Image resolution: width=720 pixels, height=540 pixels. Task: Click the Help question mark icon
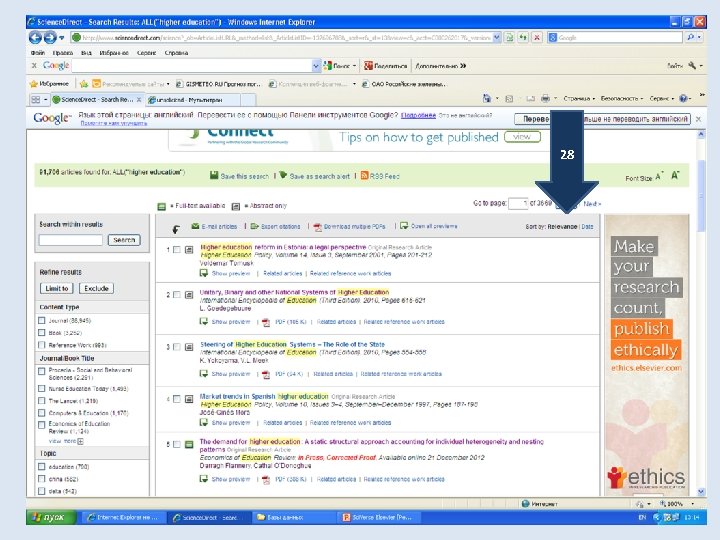point(683,98)
